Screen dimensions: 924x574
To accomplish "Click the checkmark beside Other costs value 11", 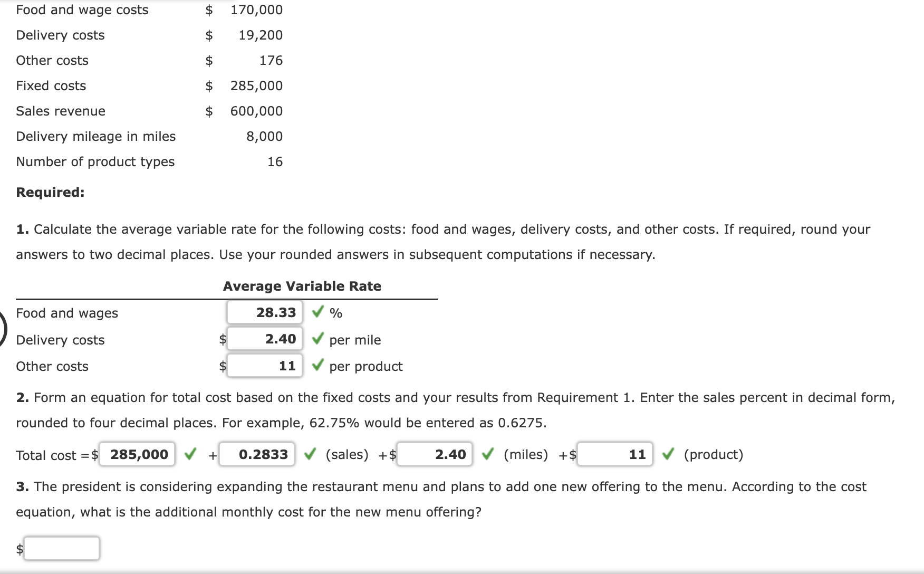I will click(317, 366).
